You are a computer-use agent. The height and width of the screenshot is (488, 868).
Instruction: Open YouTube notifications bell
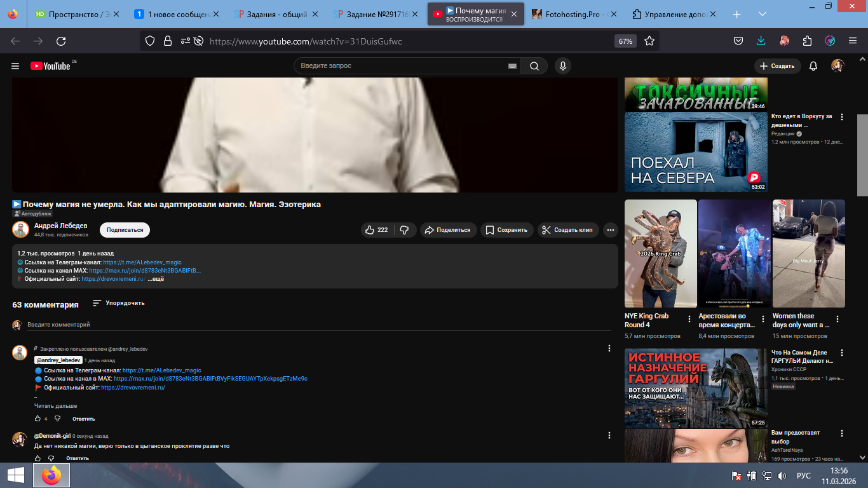tap(813, 66)
